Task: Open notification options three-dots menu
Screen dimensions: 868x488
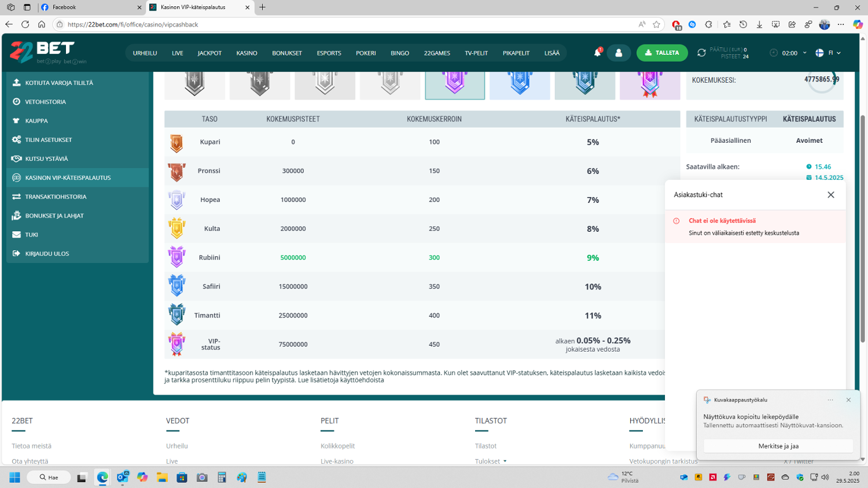Action: tap(830, 400)
